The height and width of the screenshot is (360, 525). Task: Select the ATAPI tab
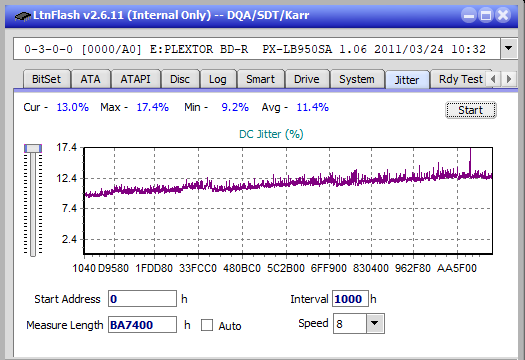[135, 79]
